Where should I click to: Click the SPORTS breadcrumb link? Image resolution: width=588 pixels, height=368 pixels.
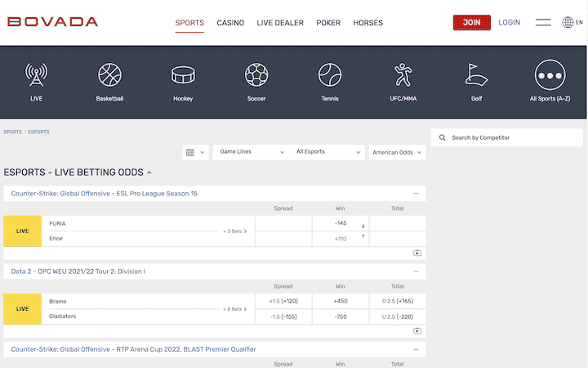point(13,132)
